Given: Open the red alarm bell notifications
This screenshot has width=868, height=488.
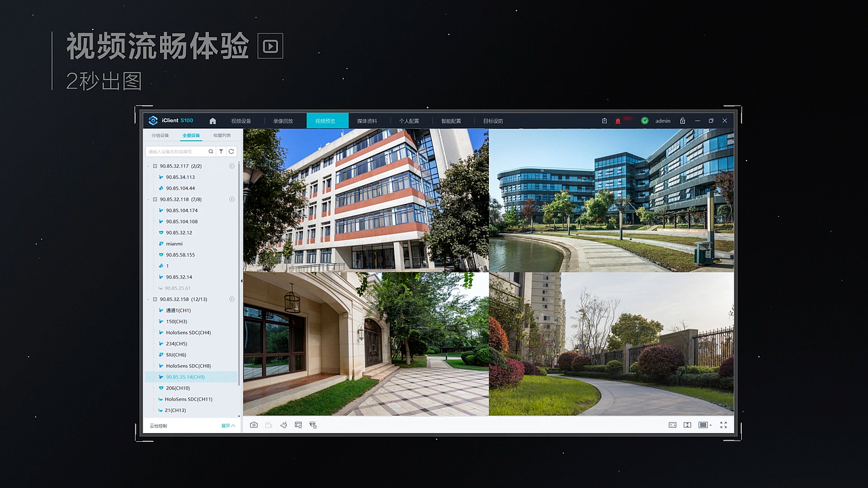Looking at the screenshot, I should [x=618, y=121].
